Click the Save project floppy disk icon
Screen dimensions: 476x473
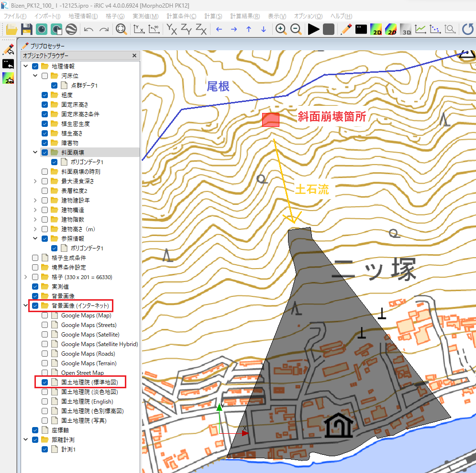pyautogui.click(x=26, y=29)
